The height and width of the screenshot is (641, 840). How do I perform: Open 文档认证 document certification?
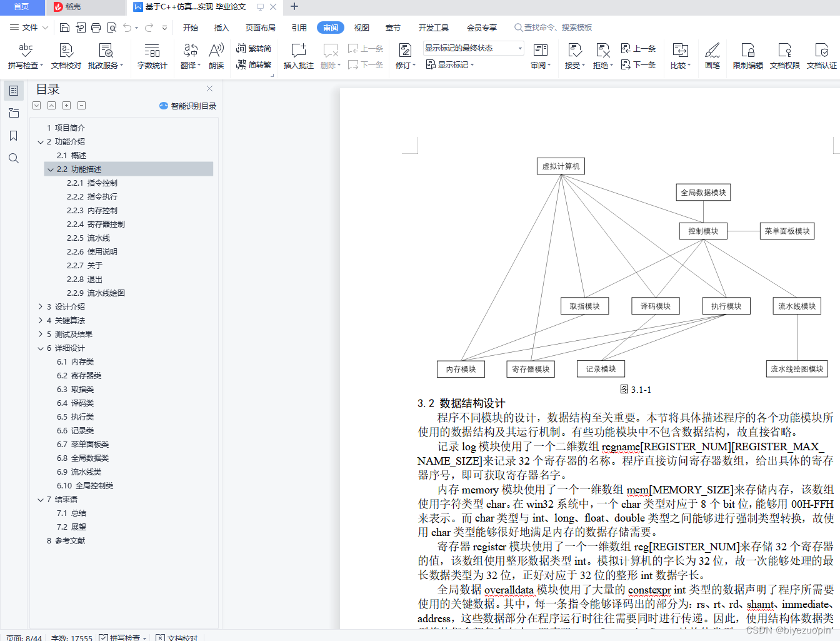pos(822,56)
